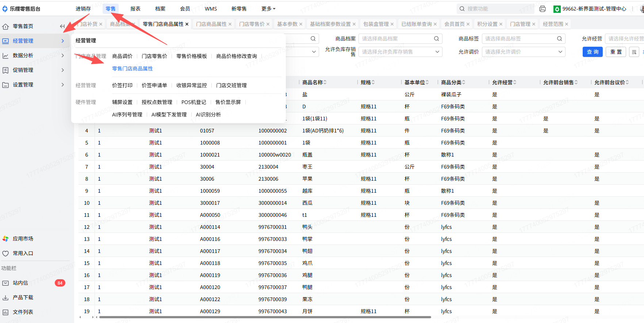This screenshot has height=323, width=644.
Task: Close the 零售门店商品属性 tab
Action: (187, 24)
